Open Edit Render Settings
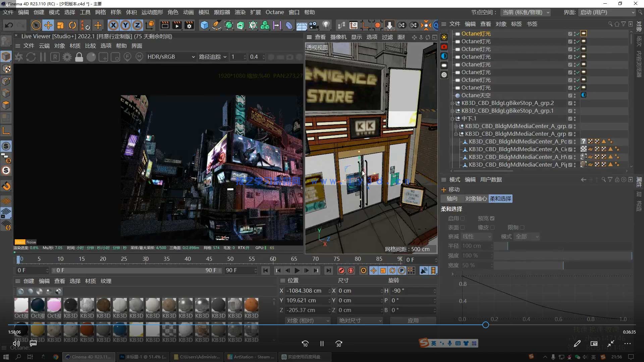The image size is (644, 362). point(189,25)
